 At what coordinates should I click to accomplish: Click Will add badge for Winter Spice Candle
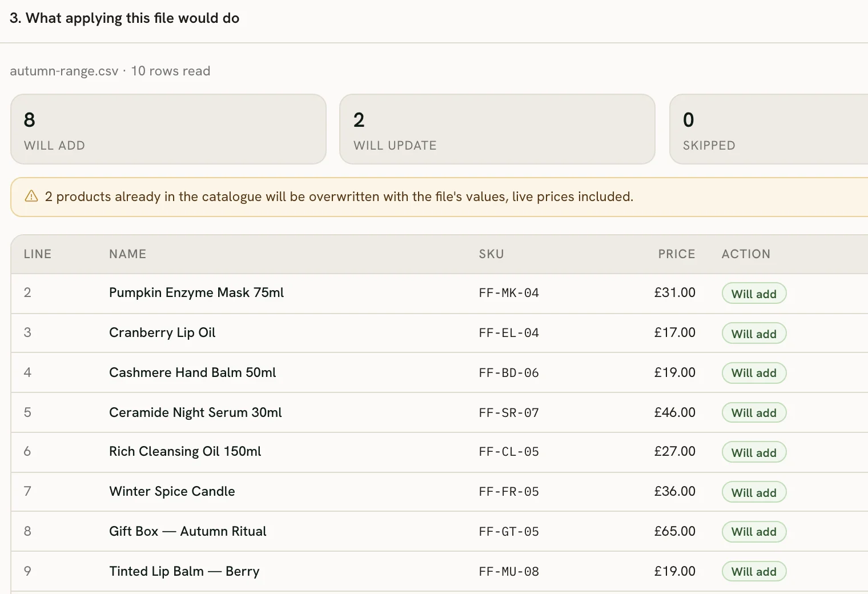[x=754, y=492]
